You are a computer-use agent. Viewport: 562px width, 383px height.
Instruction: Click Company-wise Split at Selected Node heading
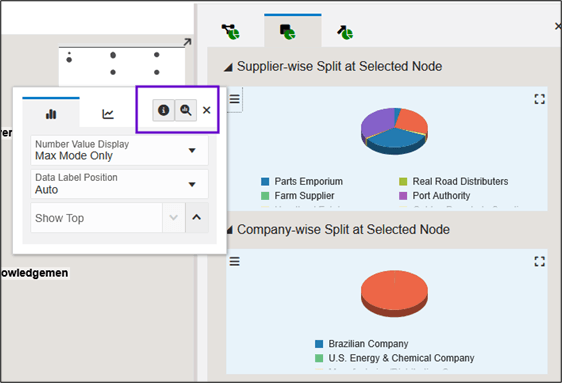point(343,229)
